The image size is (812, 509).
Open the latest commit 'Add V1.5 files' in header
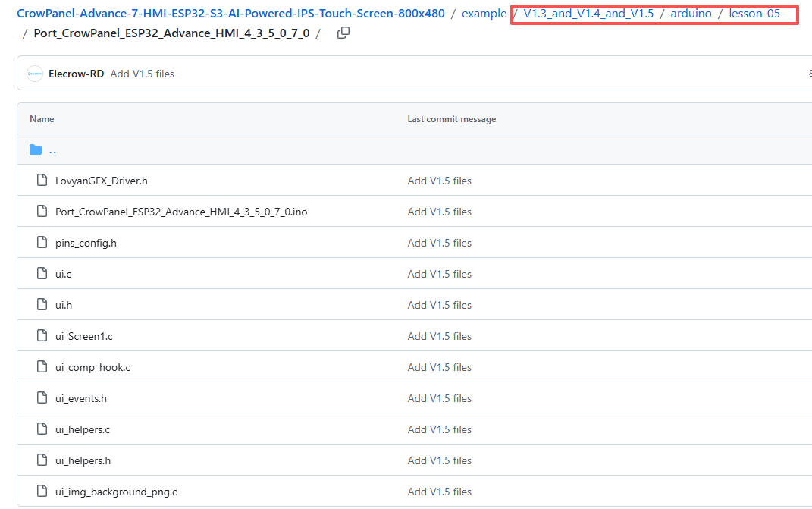click(142, 74)
